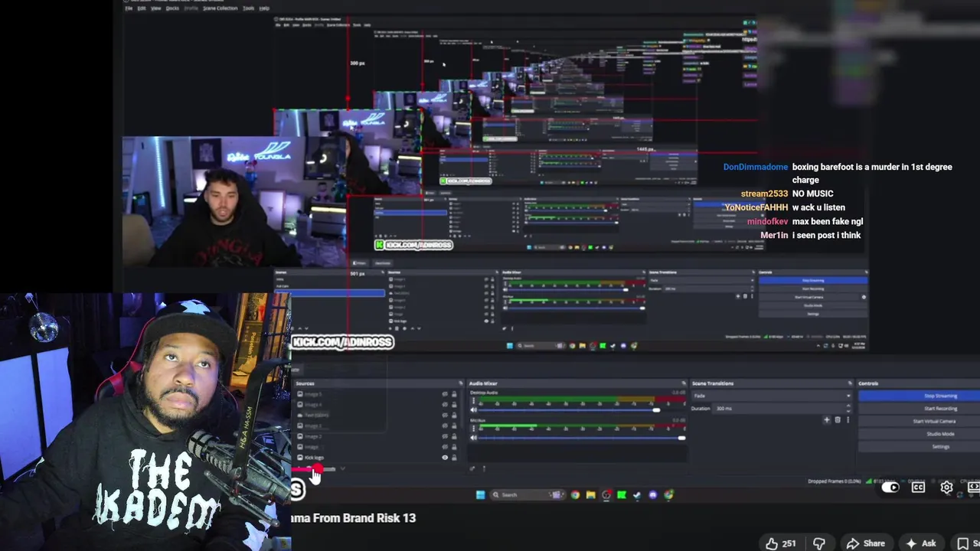Toggle visibility of Image 2 source
The image size is (980, 551).
445,436
